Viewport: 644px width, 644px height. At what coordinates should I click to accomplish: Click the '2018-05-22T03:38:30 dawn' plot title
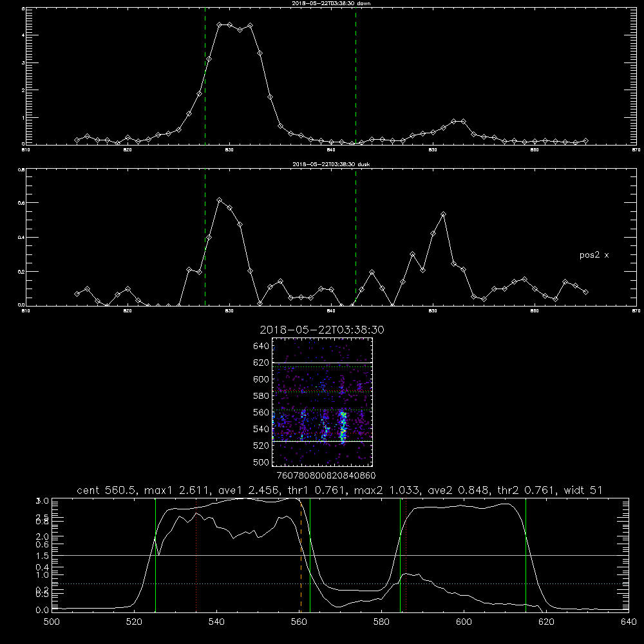coord(331,3)
